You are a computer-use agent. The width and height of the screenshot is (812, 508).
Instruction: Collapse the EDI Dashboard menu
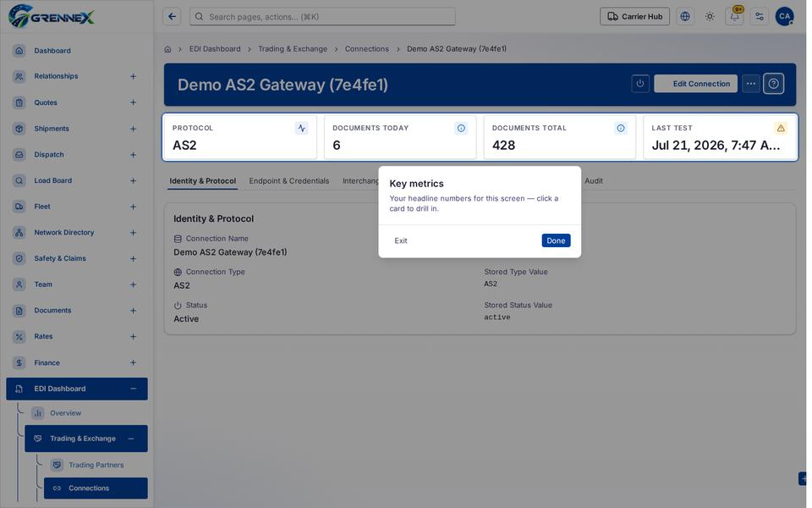[133, 389]
